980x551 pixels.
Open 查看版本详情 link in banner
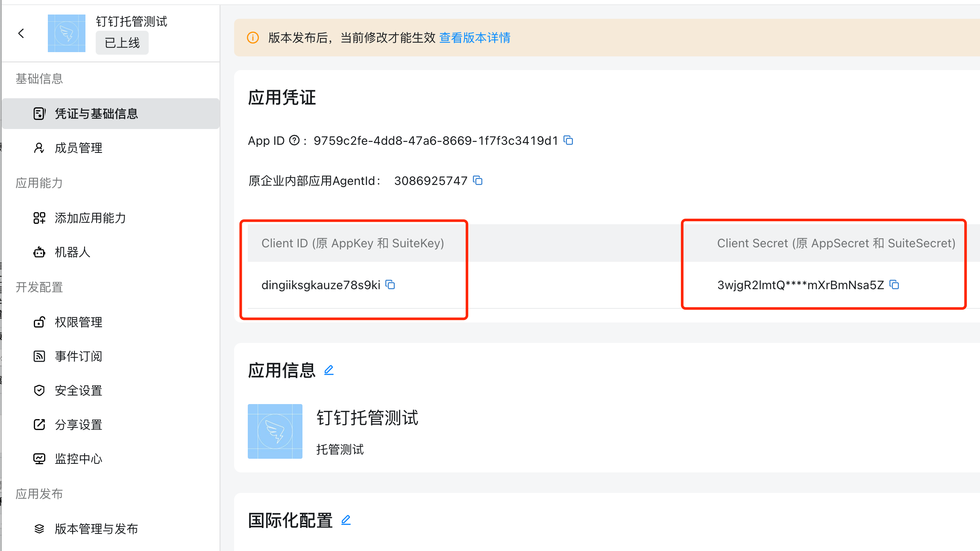pos(475,38)
